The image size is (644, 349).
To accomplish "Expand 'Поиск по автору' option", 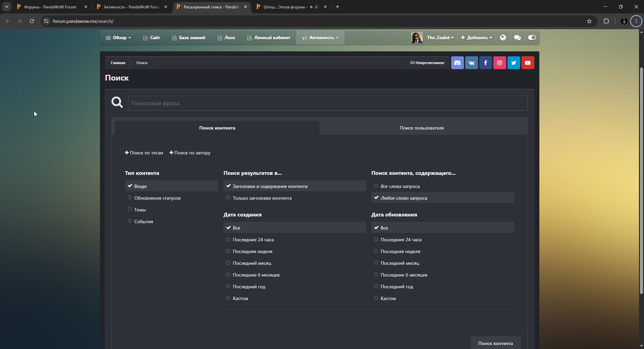I will click(190, 153).
